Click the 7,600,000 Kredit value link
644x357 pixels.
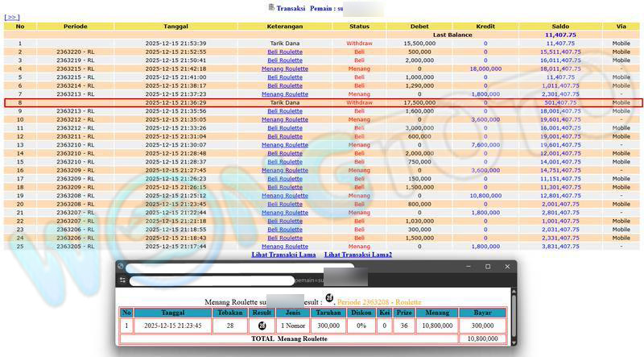tap(485, 145)
